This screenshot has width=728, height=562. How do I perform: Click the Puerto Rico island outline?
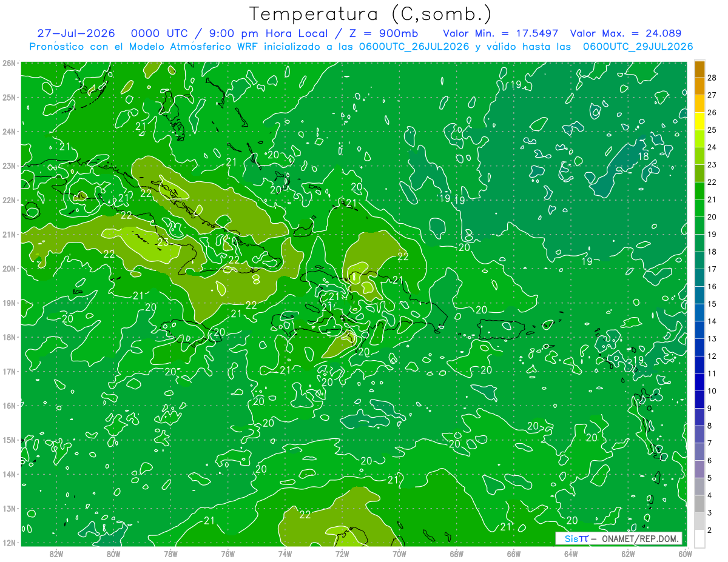[501, 330]
